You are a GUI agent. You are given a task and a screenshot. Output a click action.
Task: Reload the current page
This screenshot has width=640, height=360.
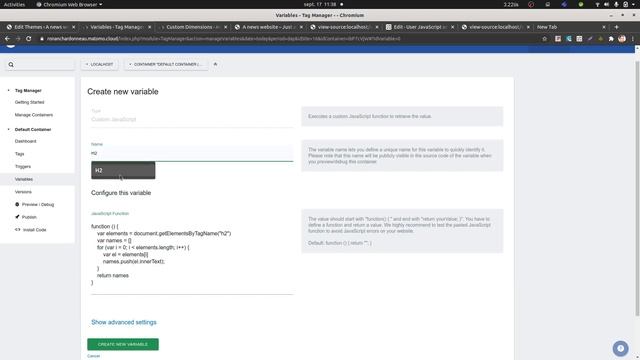[x=29, y=39]
